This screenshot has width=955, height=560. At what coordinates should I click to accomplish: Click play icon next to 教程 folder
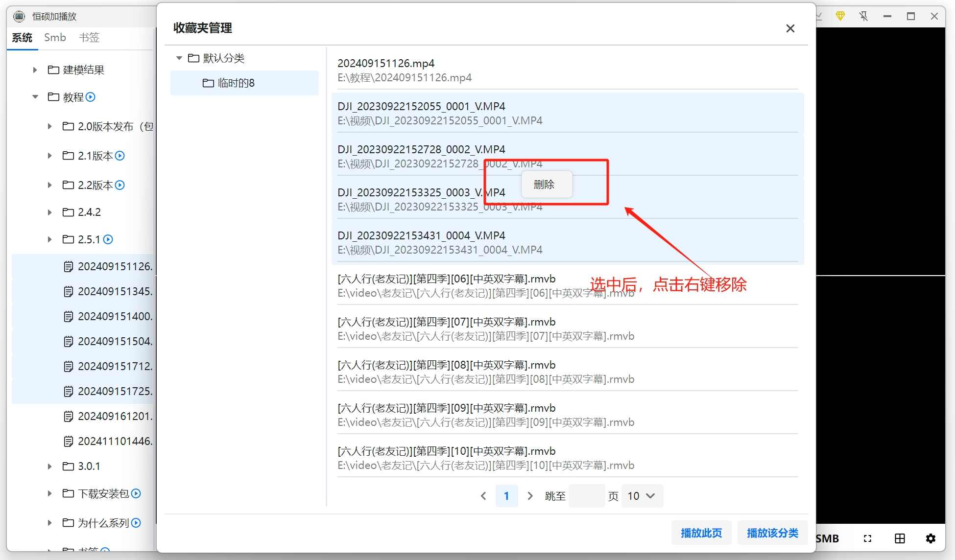coord(91,97)
